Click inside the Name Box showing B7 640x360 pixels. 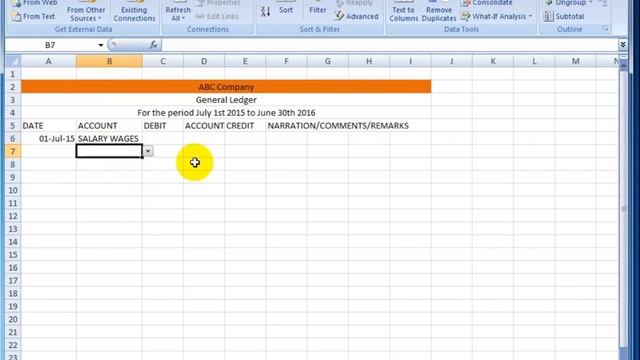(50, 45)
